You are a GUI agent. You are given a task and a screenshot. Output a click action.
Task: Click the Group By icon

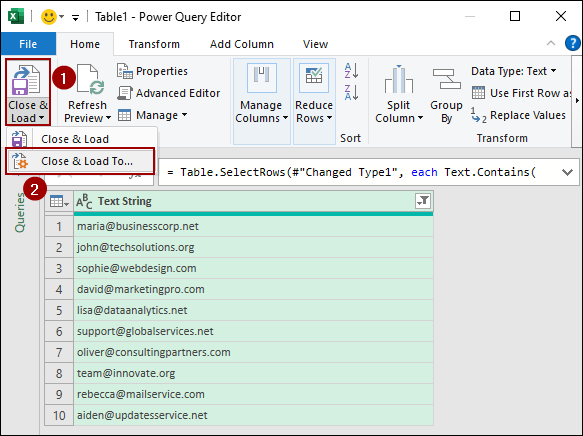pyautogui.click(x=447, y=79)
